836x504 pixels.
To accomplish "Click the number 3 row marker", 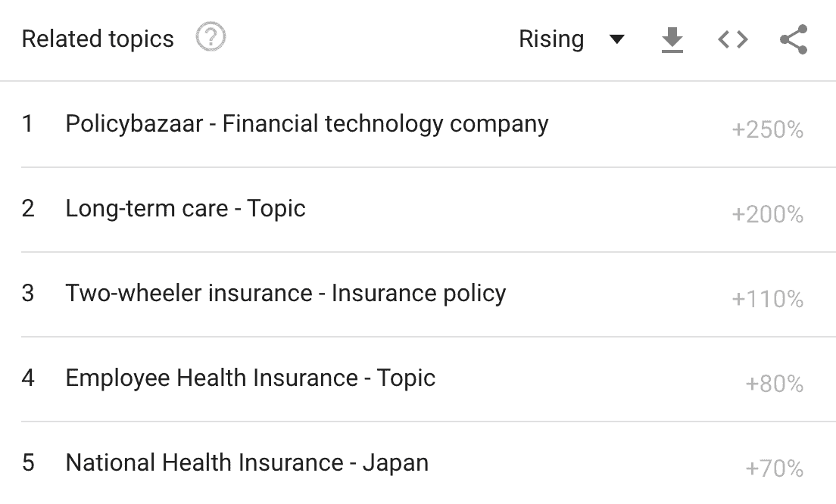I will [28, 293].
